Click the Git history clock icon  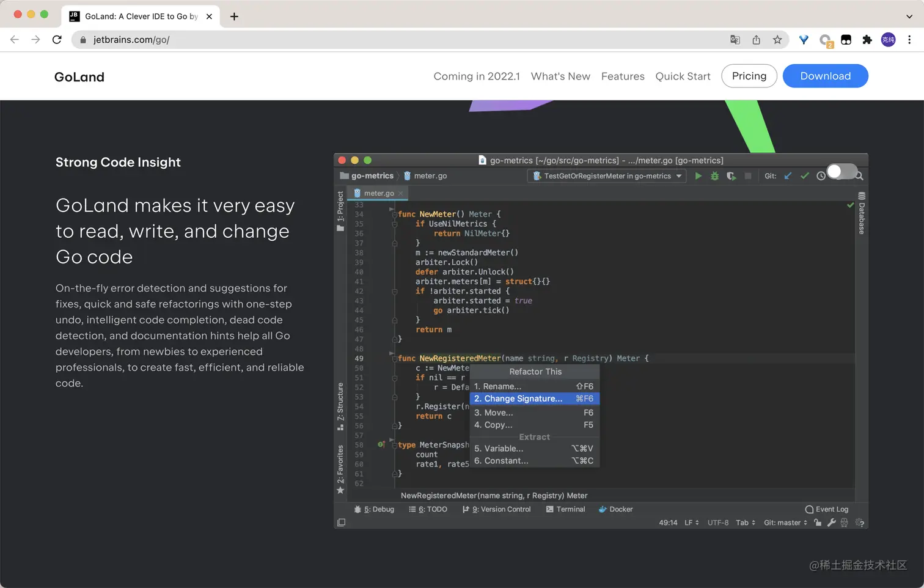821,176
